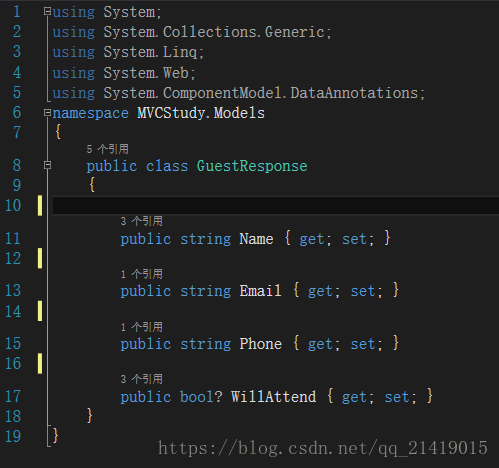Click the 'class' keyword on line 8
This screenshot has height=468, width=499.
tap(167, 166)
